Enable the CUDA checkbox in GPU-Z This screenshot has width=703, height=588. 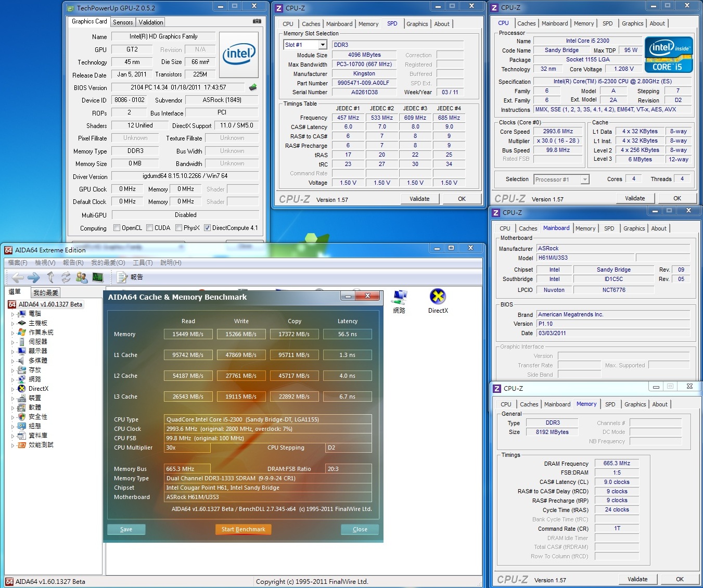(x=150, y=228)
